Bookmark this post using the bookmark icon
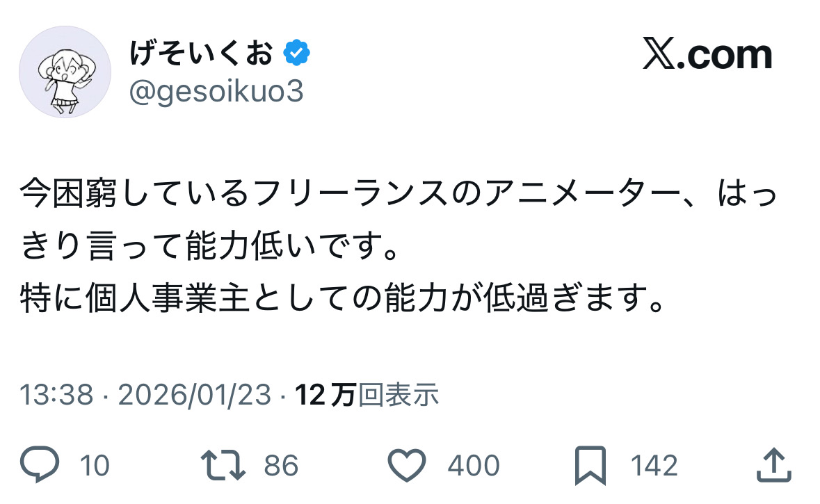This screenshot has height=504, width=820. click(x=590, y=465)
